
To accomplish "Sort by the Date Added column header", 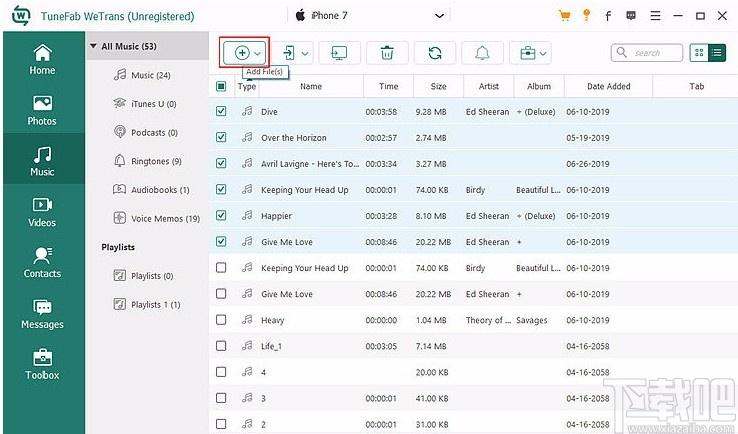I will [x=609, y=86].
